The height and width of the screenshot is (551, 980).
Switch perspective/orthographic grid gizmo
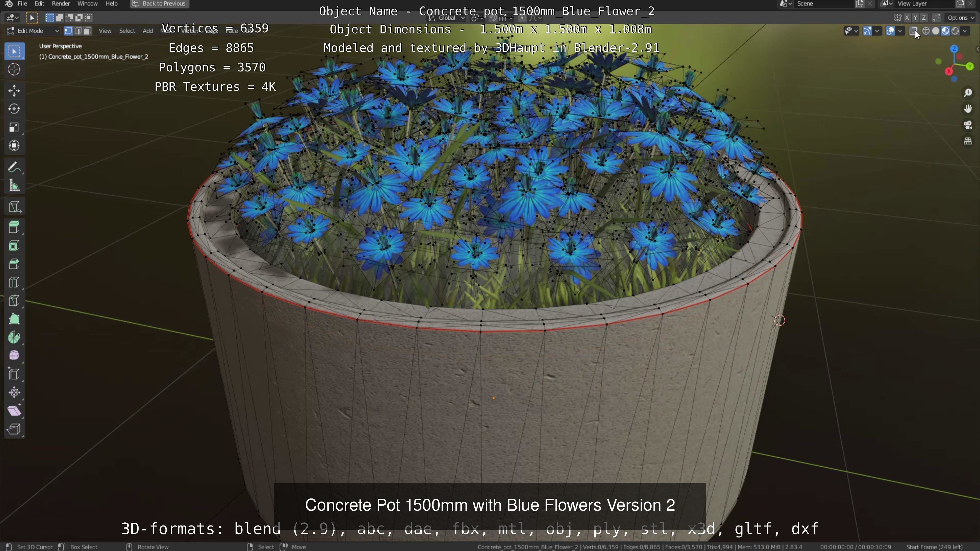(x=968, y=141)
